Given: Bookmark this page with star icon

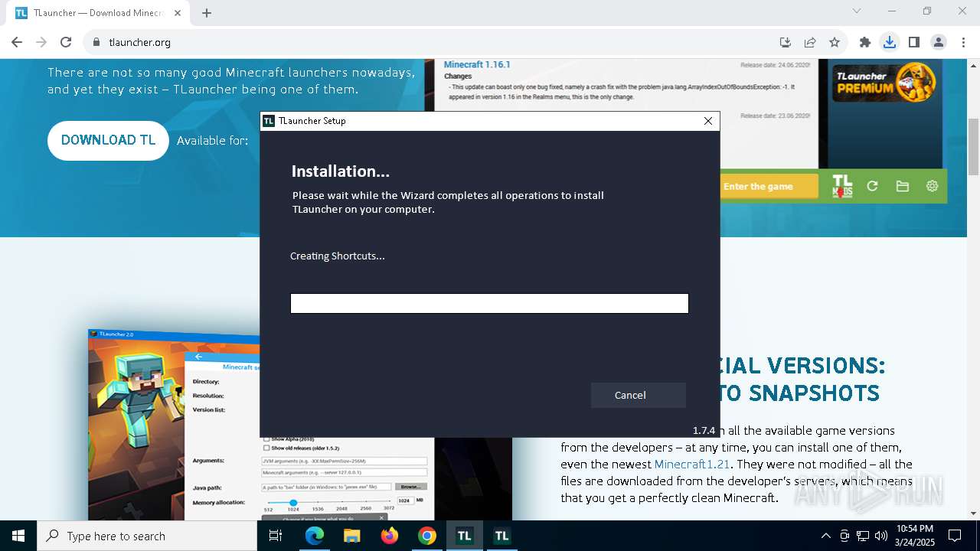Looking at the screenshot, I should [x=835, y=42].
